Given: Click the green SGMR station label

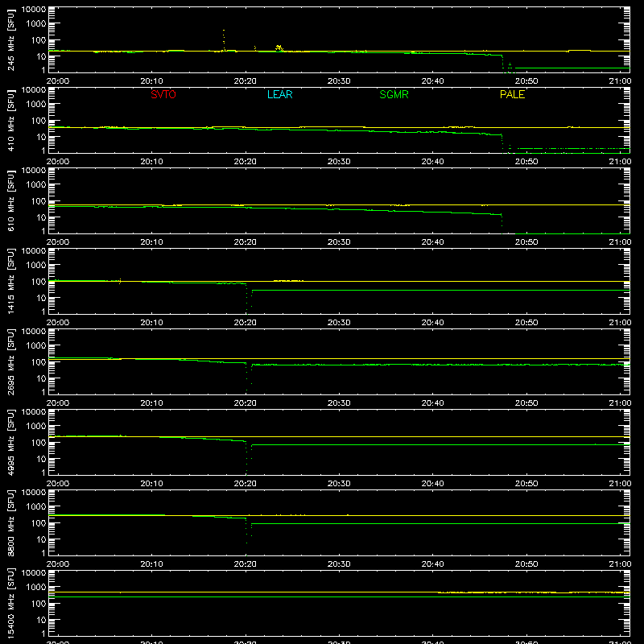Looking at the screenshot, I should [394, 94].
